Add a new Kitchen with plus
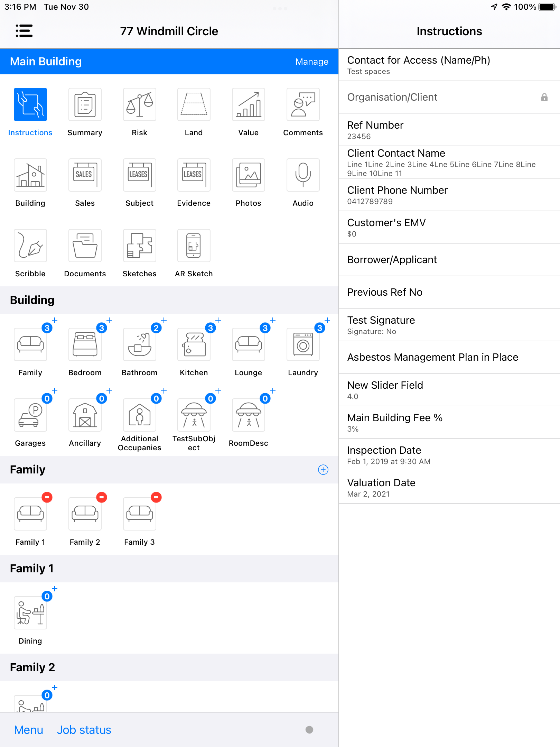The height and width of the screenshot is (747, 560). click(x=218, y=320)
